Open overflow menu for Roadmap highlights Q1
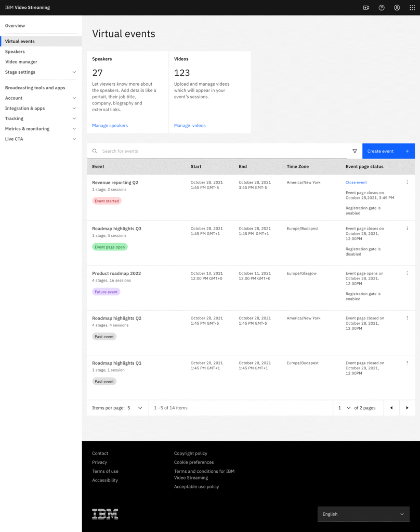The width and height of the screenshot is (420, 532). pos(407,363)
